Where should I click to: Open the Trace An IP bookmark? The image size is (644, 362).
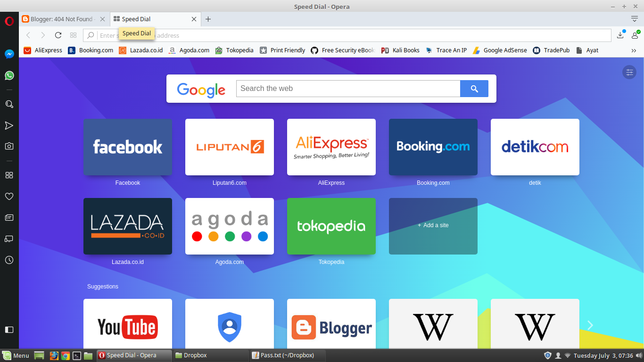point(446,50)
